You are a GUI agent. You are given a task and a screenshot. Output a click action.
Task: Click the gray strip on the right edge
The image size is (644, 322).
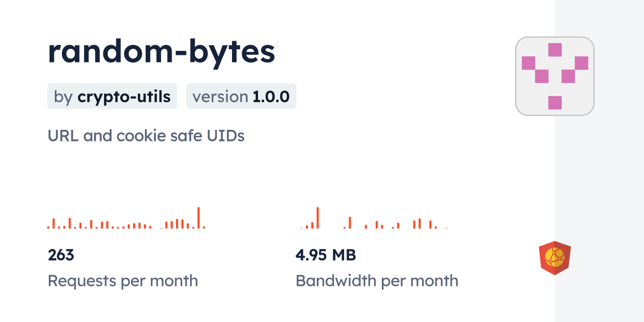coord(599,176)
